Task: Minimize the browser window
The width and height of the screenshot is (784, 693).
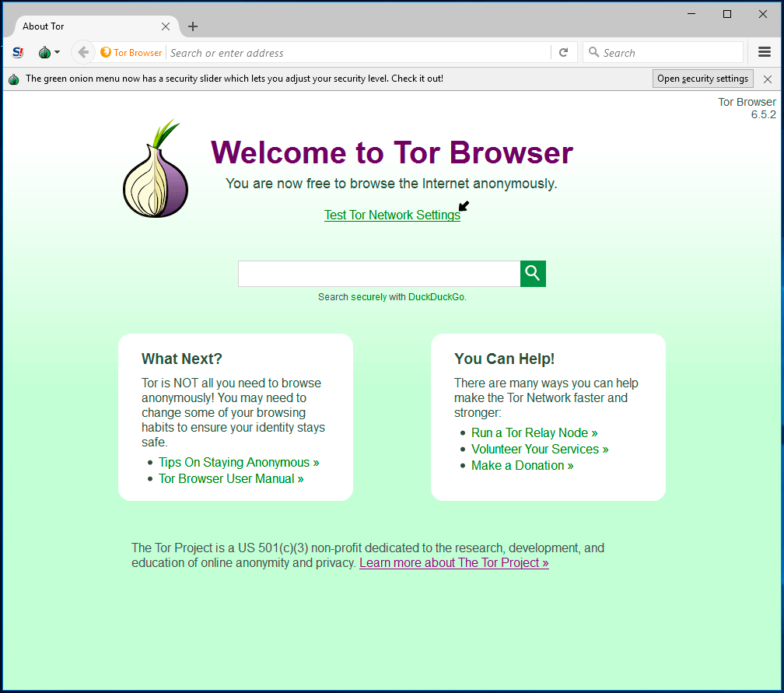Action: [691, 14]
